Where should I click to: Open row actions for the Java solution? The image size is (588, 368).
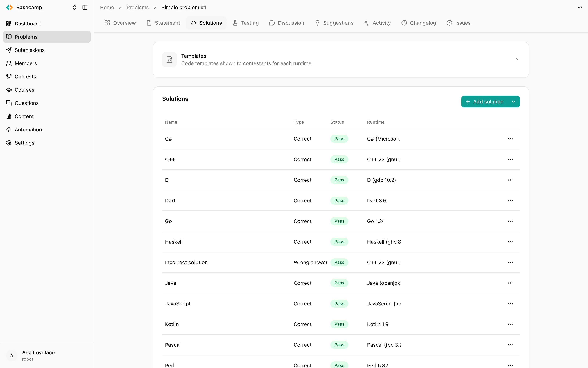click(510, 283)
